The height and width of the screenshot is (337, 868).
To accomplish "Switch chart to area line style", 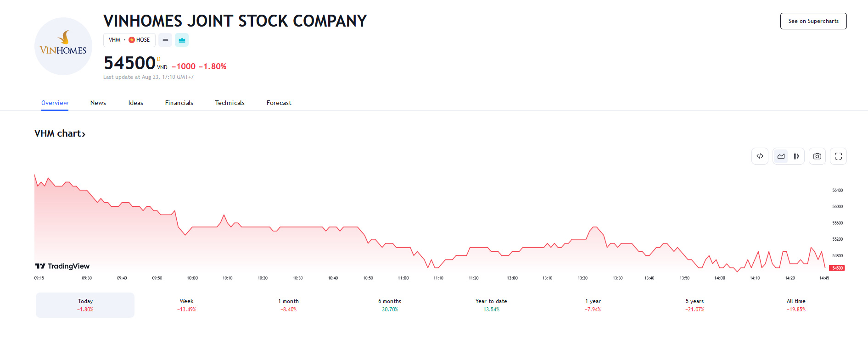I will click(x=781, y=156).
